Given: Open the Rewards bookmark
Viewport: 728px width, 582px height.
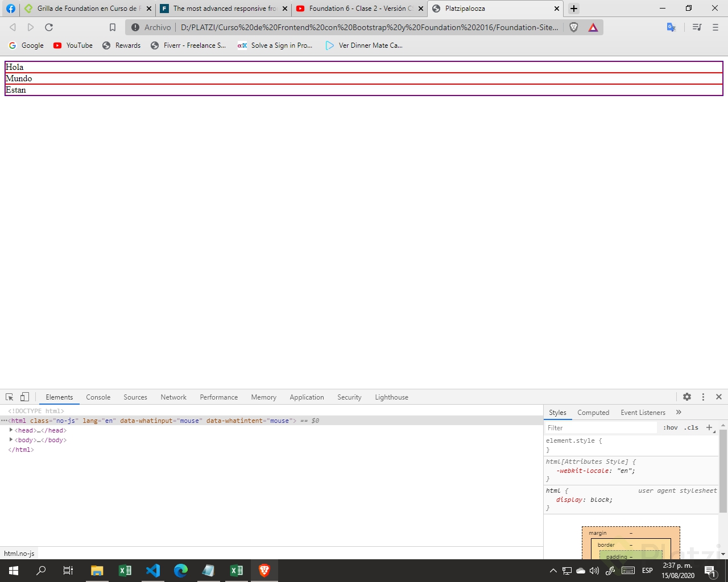Looking at the screenshot, I should click(x=121, y=45).
